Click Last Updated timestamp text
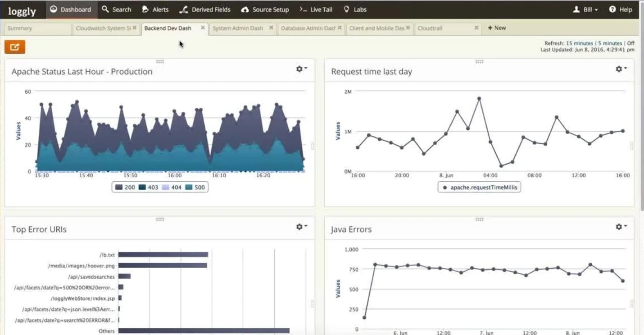 tap(587, 50)
